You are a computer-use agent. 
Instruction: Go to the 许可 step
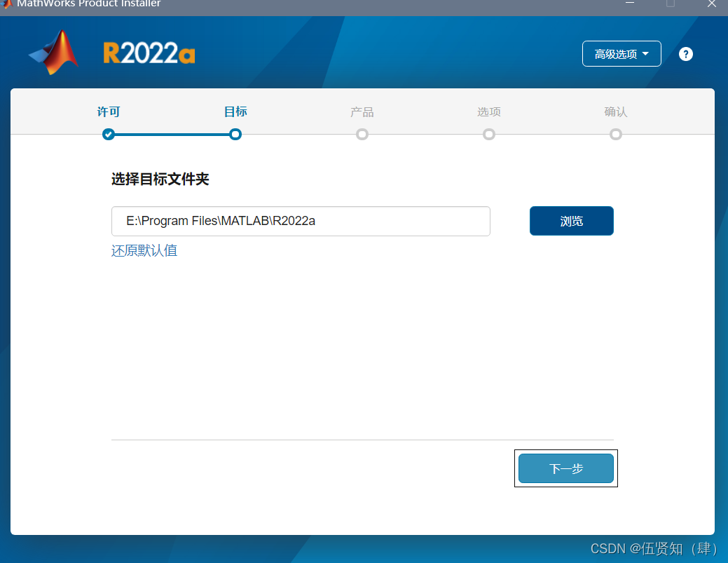pyautogui.click(x=109, y=112)
